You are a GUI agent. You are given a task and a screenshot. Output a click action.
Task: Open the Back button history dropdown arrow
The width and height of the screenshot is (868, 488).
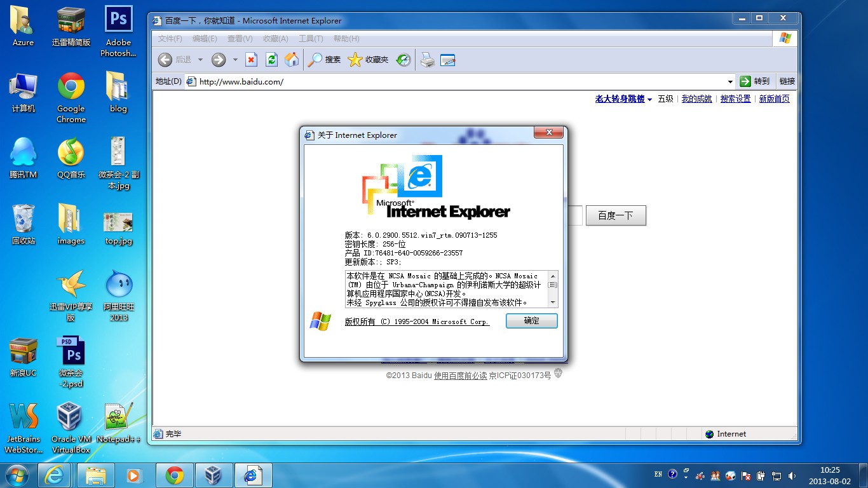pyautogui.click(x=200, y=60)
